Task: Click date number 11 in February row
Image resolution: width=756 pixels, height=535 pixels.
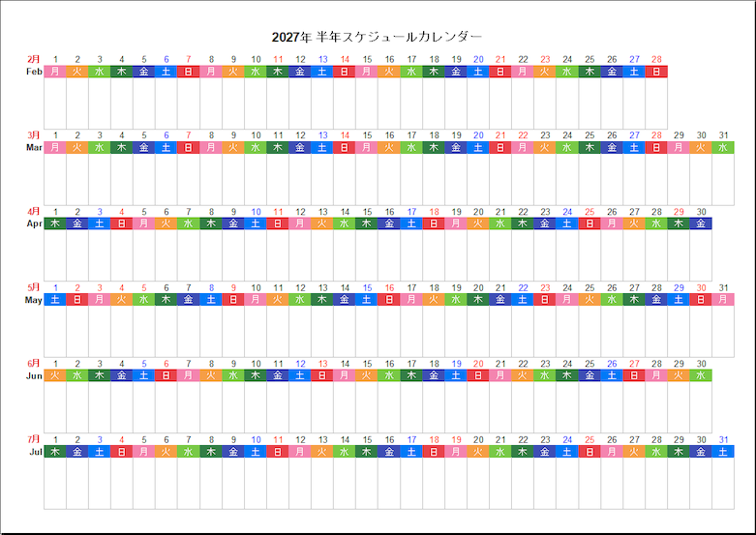Action: pyautogui.click(x=278, y=59)
